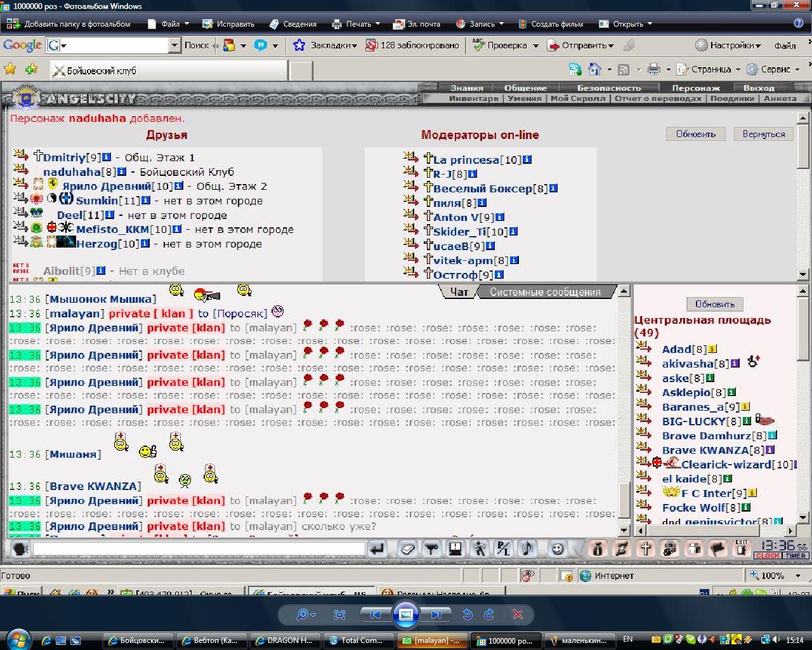Switch to Системные сообщения tab
Viewport: 812px width, 650px height.
tap(545, 292)
